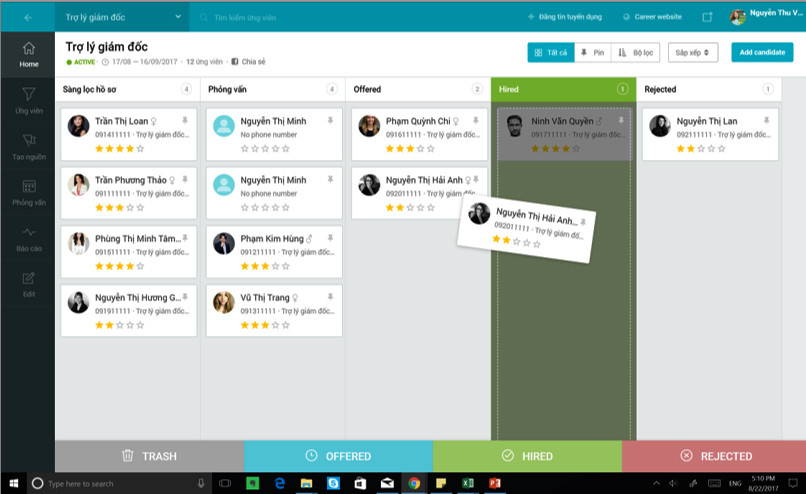
Task: Click the Tìm kiếm ứng viên search field
Action: (x=300, y=17)
